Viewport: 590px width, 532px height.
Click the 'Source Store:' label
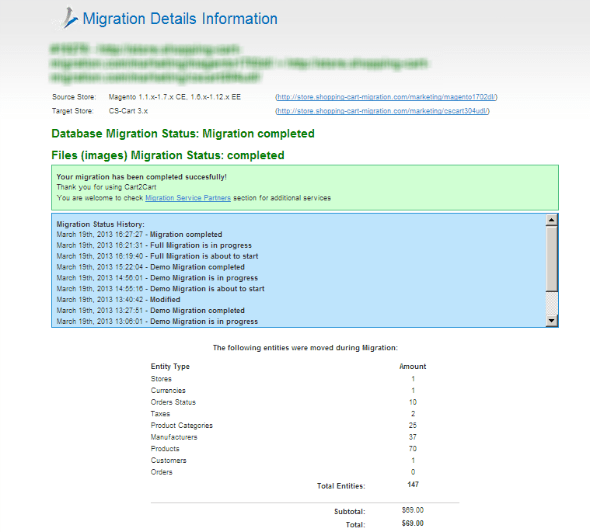[74, 97]
